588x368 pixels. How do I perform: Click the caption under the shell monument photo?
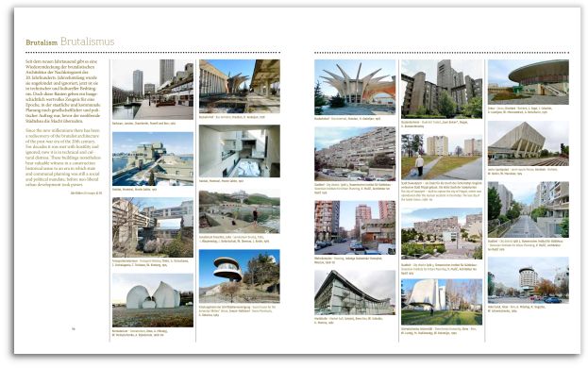(x=140, y=333)
